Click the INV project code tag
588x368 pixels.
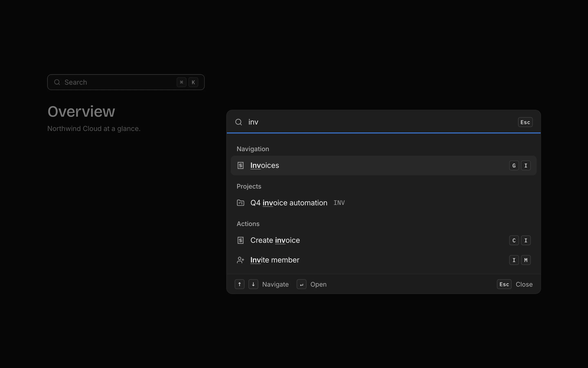click(339, 203)
